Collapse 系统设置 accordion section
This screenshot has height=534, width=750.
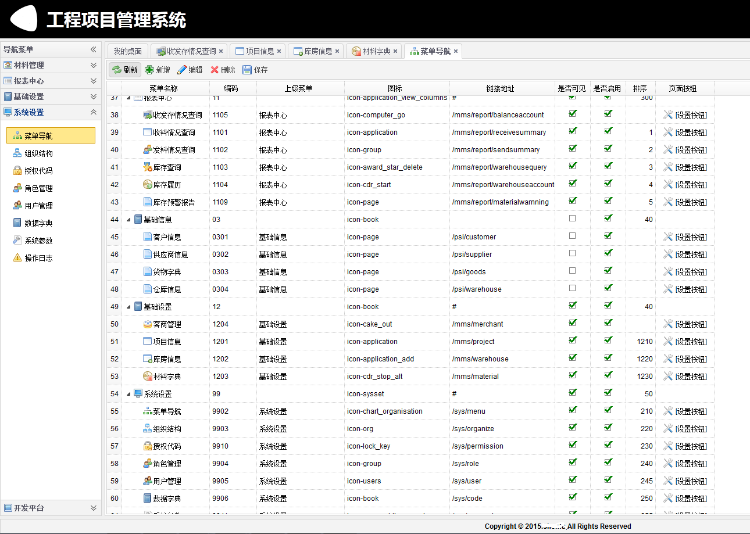click(x=51, y=112)
